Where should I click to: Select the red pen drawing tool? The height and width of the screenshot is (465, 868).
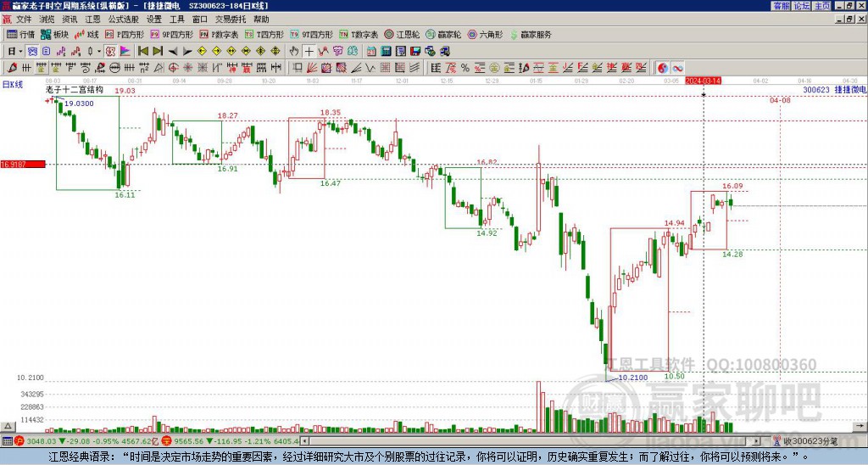(12, 68)
